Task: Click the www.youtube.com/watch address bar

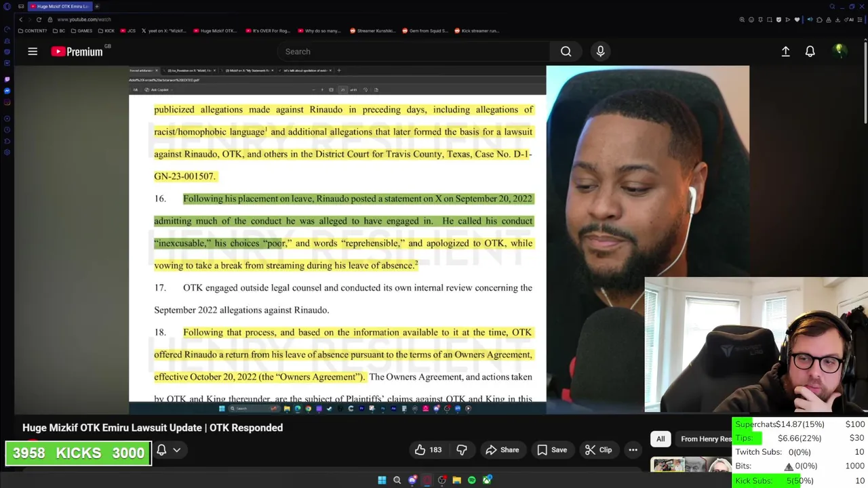Action: 84,20
